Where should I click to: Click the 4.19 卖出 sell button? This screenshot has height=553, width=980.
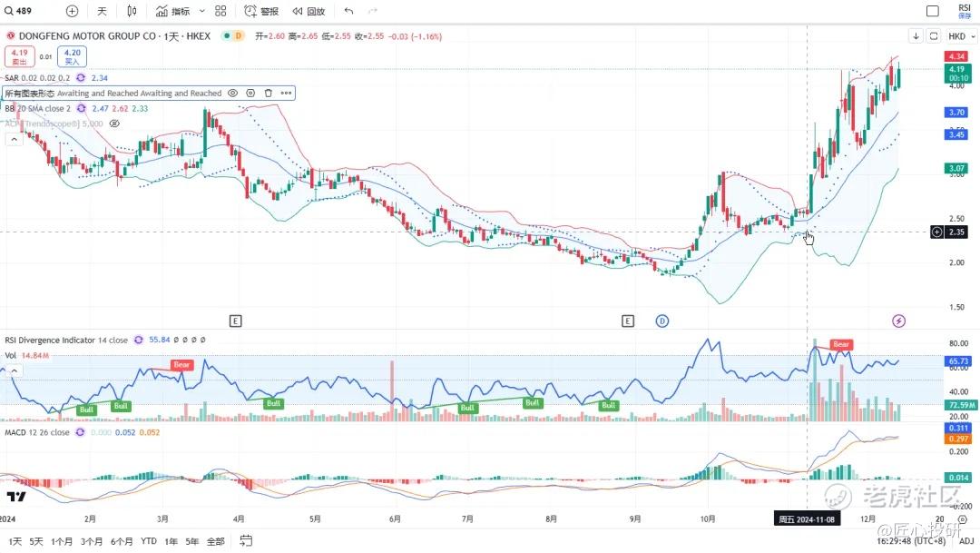click(19, 57)
